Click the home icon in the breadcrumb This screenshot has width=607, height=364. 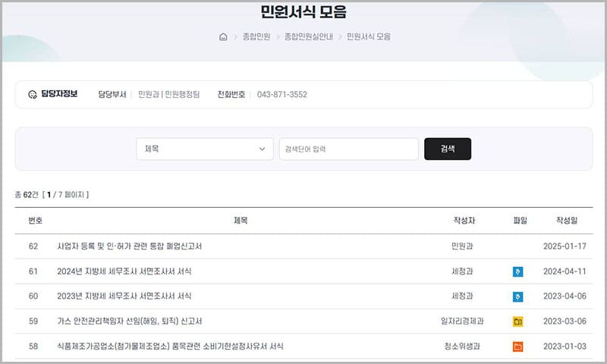click(x=223, y=36)
